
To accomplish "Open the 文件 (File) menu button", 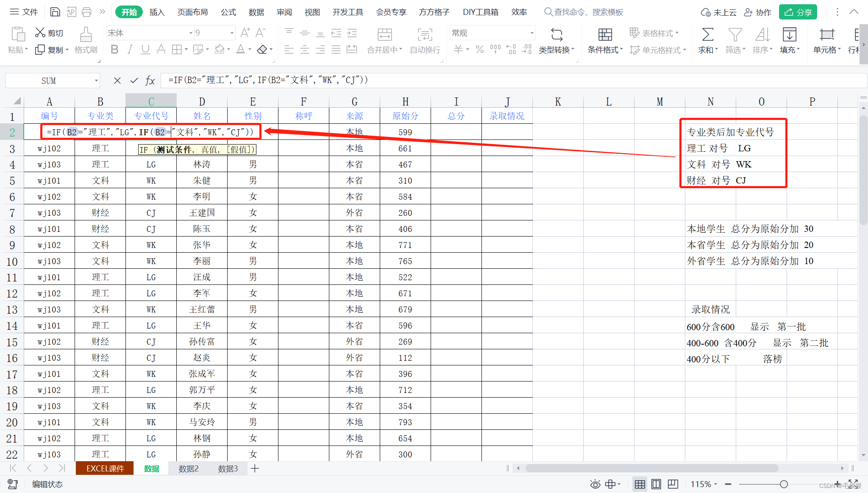I will [24, 12].
